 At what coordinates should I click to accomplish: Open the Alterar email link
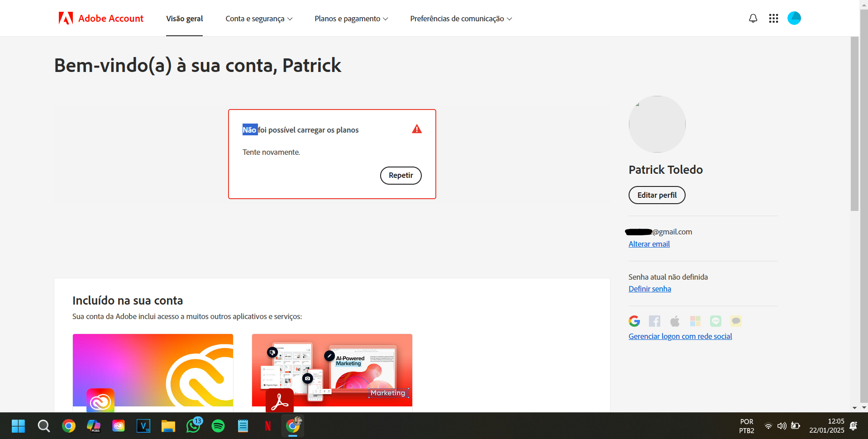(x=649, y=244)
